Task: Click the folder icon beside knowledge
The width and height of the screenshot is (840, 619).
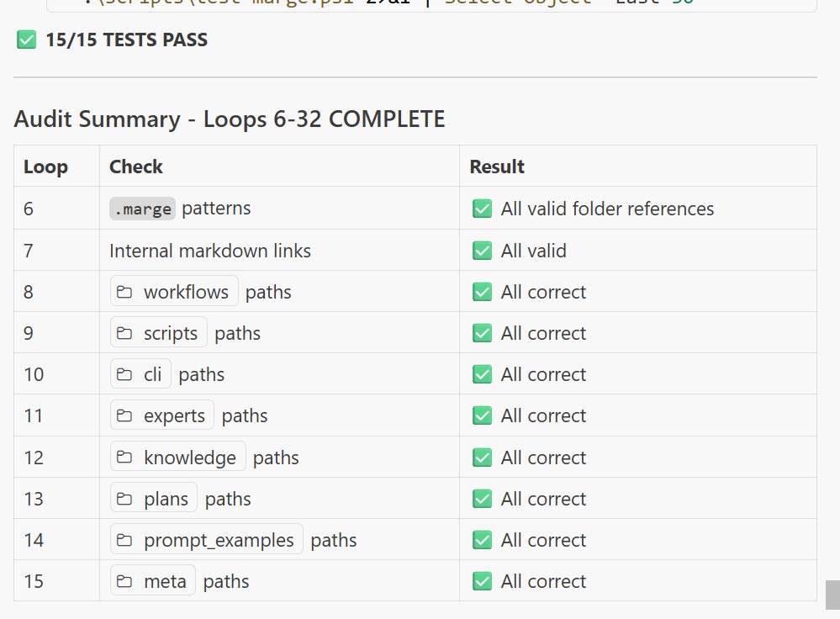Action: [x=124, y=458]
